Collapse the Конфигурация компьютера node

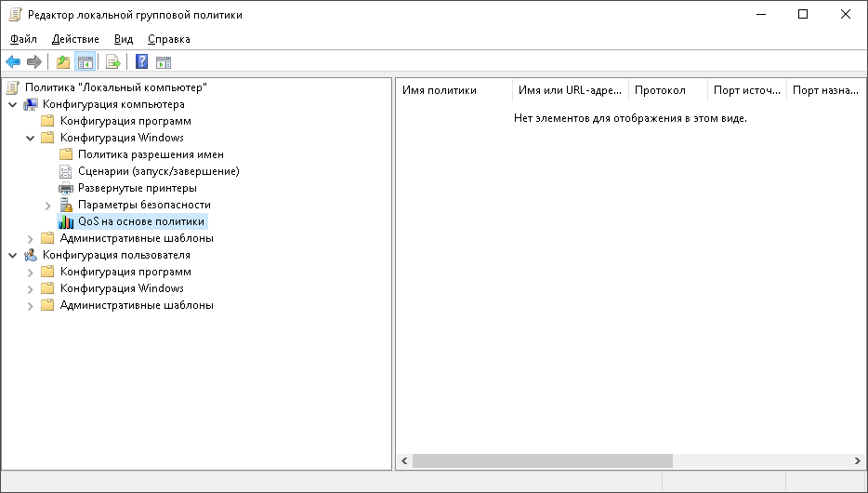coord(13,104)
